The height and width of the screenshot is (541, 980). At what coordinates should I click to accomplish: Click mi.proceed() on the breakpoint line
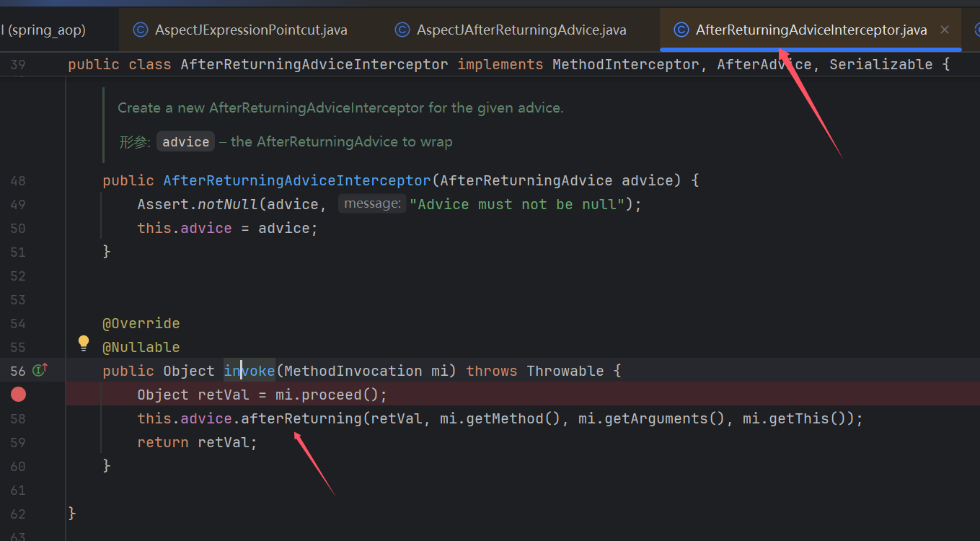click(327, 395)
